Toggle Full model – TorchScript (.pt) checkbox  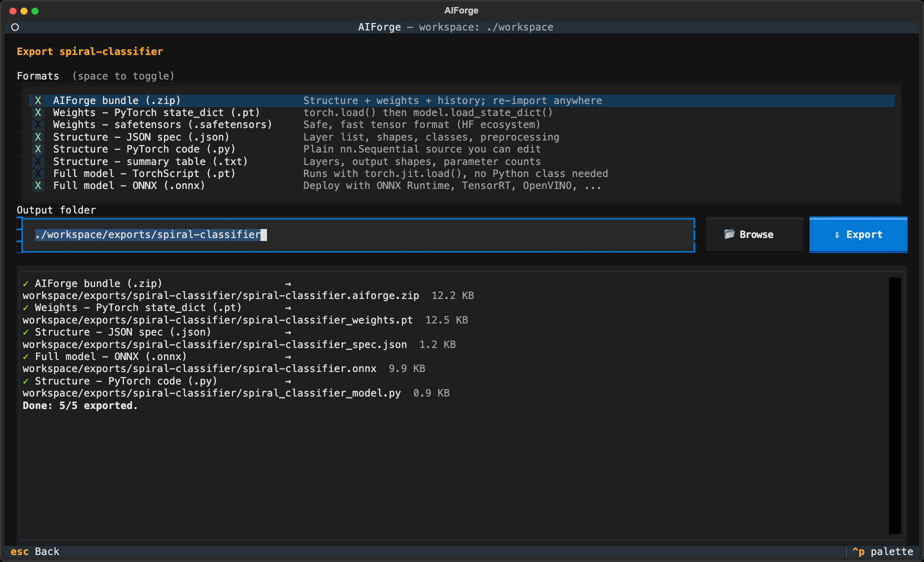[x=38, y=173]
